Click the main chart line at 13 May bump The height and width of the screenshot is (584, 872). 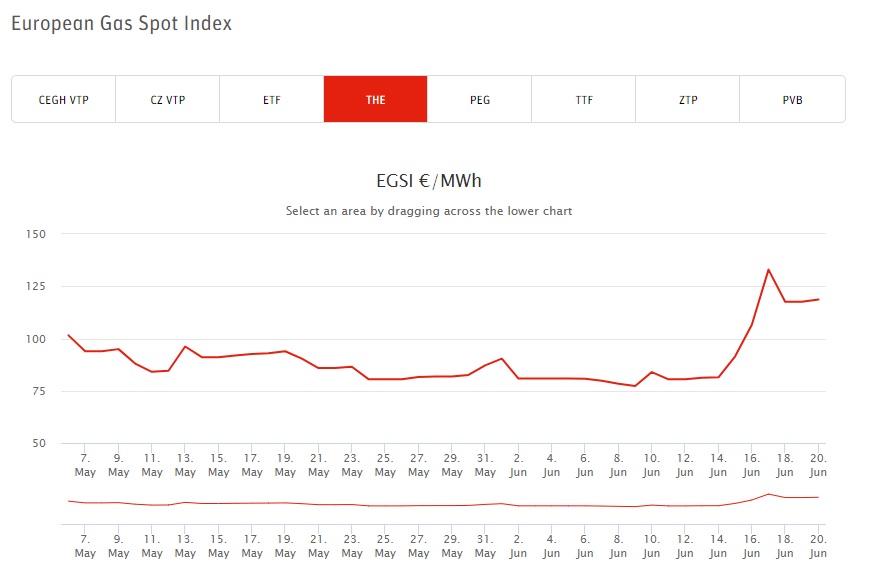click(185, 346)
